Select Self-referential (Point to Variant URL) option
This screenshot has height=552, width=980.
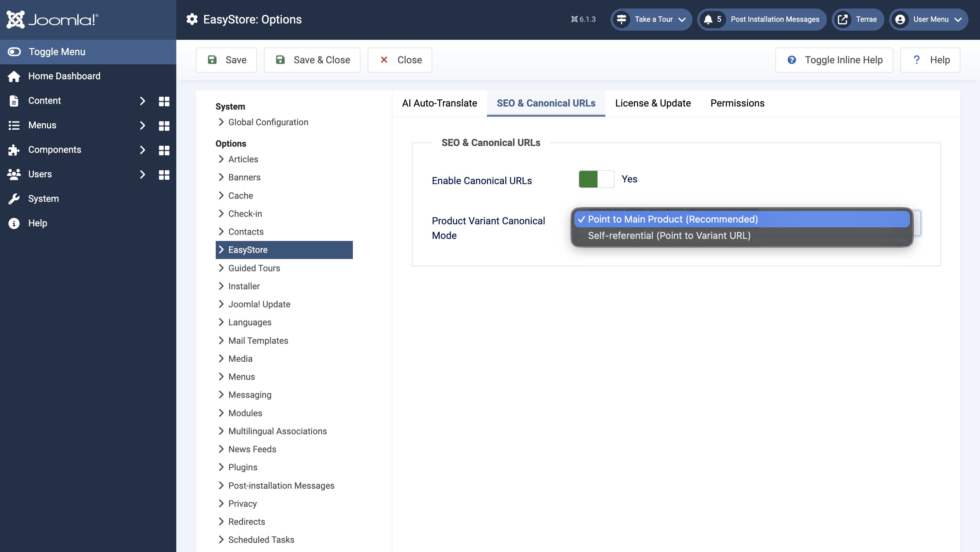742,236
